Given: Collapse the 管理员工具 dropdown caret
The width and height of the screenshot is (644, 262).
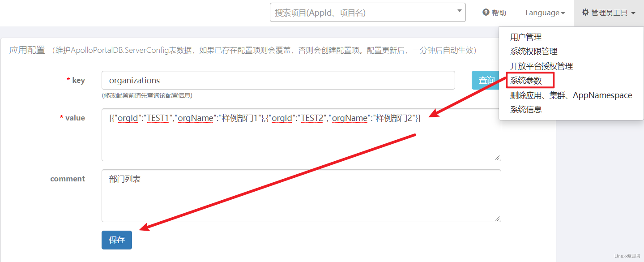Looking at the screenshot, I should tap(633, 13).
